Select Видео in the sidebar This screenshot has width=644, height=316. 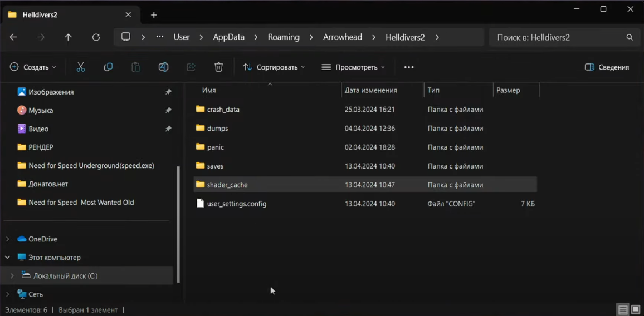(38, 129)
